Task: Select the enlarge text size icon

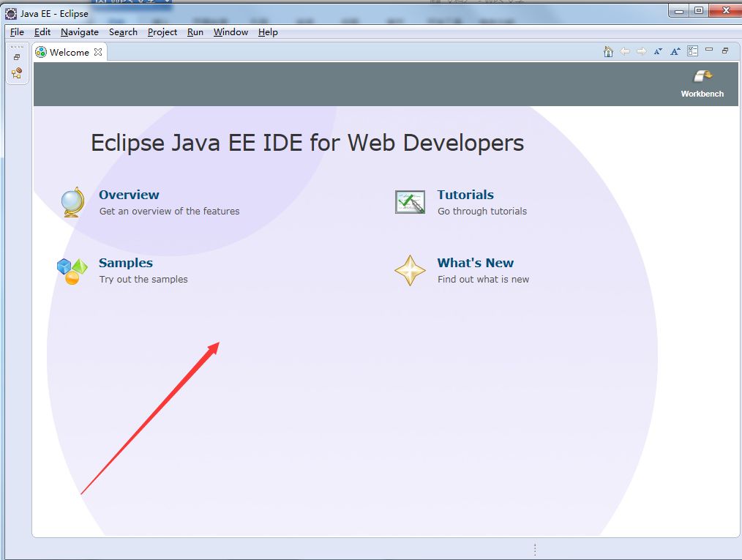Action: pyautogui.click(x=675, y=51)
